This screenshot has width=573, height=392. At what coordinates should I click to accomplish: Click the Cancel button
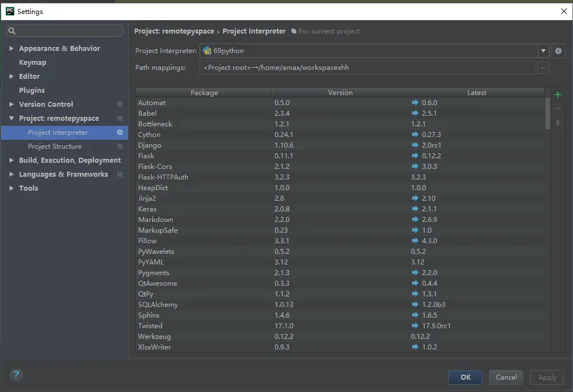506,377
